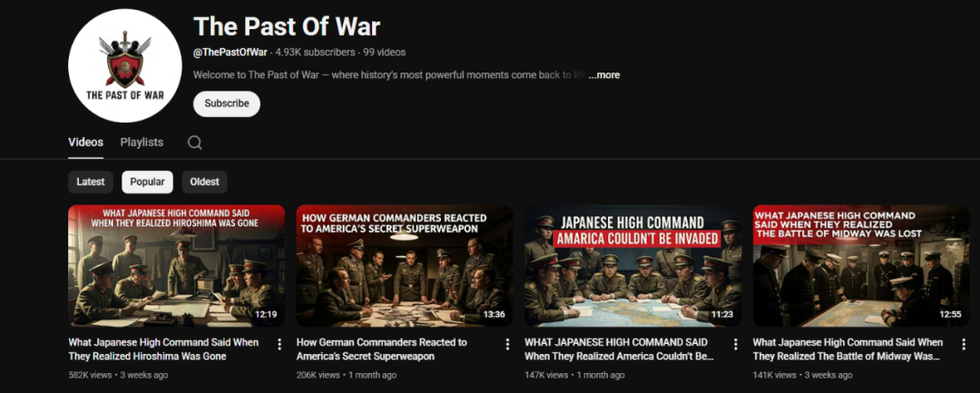Select the Oldest sort chip
980x393 pixels.
[x=204, y=182]
